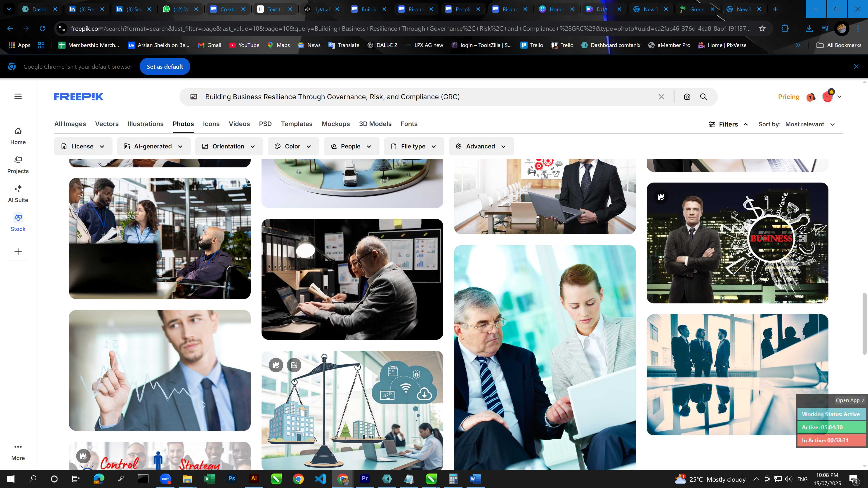Open More options in sidebar
This screenshot has width=868, height=488.
(18, 452)
